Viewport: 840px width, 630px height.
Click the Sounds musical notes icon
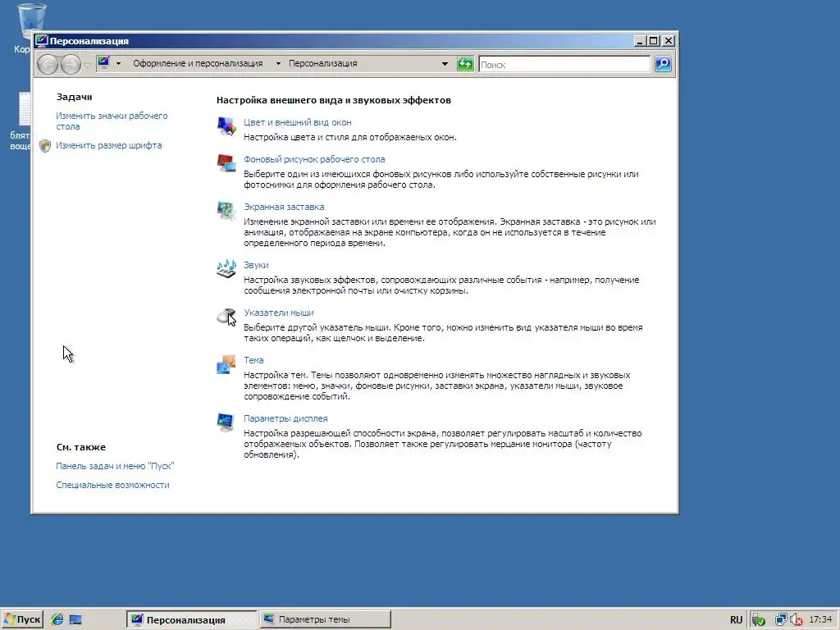226,268
